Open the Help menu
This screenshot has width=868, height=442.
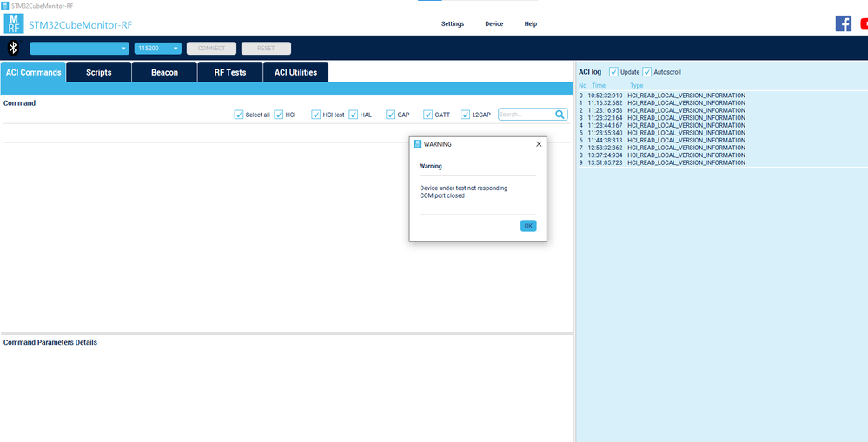pyautogui.click(x=531, y=23)
